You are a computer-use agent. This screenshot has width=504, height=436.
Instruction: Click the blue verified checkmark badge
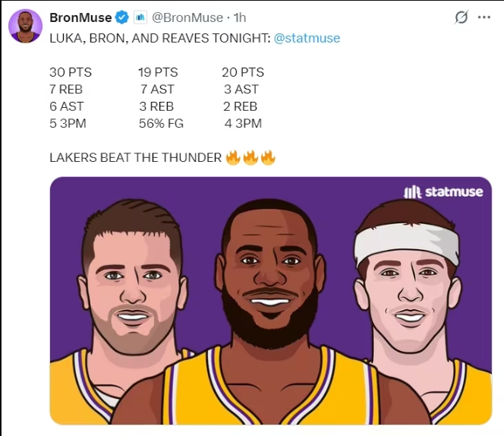(x=121, y=17)
